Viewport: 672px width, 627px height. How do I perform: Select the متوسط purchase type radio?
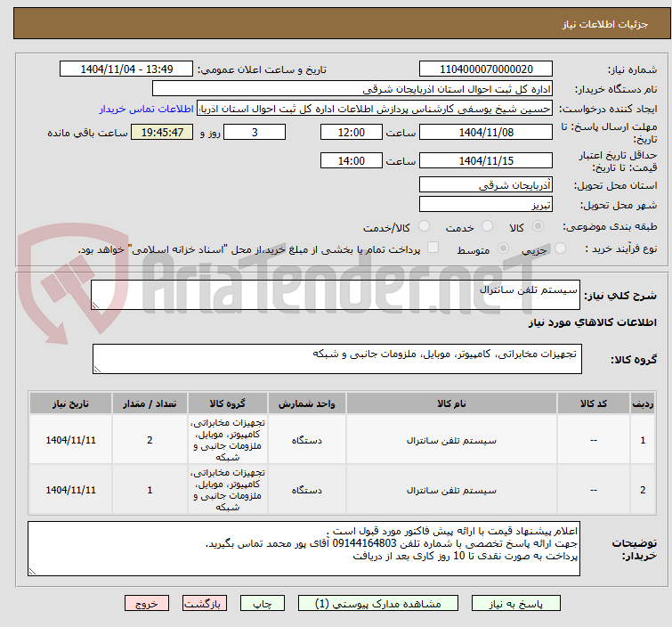503,248
